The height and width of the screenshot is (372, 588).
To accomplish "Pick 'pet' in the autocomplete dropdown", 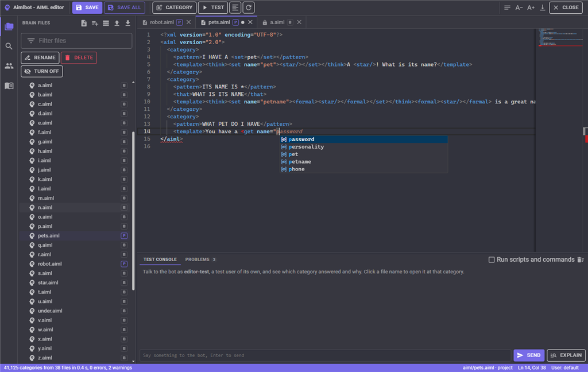I will pyautogui.click(x=363, y=154).
